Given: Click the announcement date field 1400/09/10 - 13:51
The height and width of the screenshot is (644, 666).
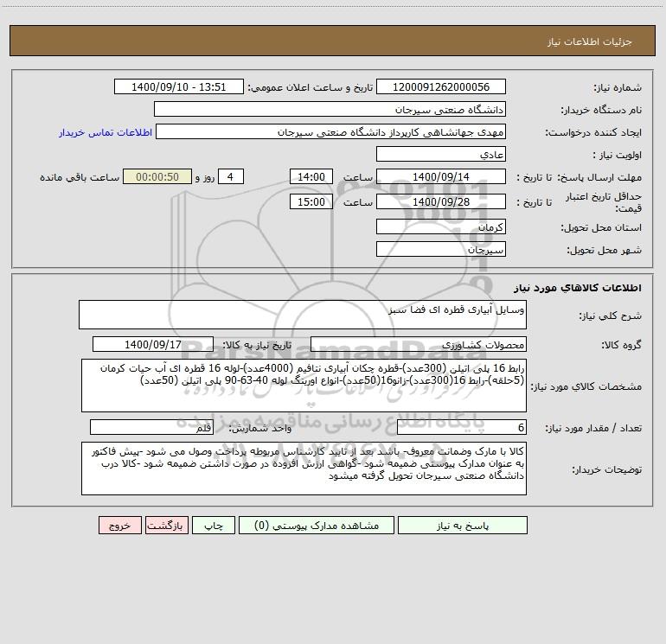Looking at the screenshot, I should [x=179, y=86].
